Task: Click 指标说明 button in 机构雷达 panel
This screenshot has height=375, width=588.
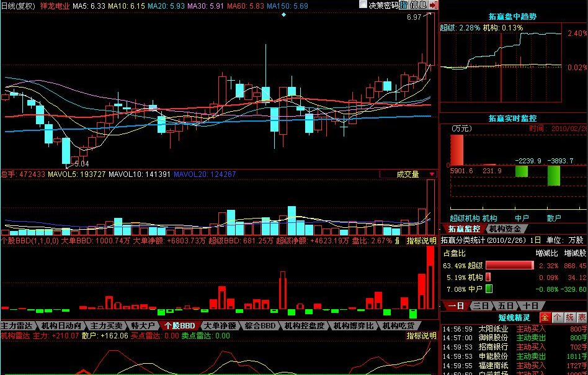Action: pos(421,335)
